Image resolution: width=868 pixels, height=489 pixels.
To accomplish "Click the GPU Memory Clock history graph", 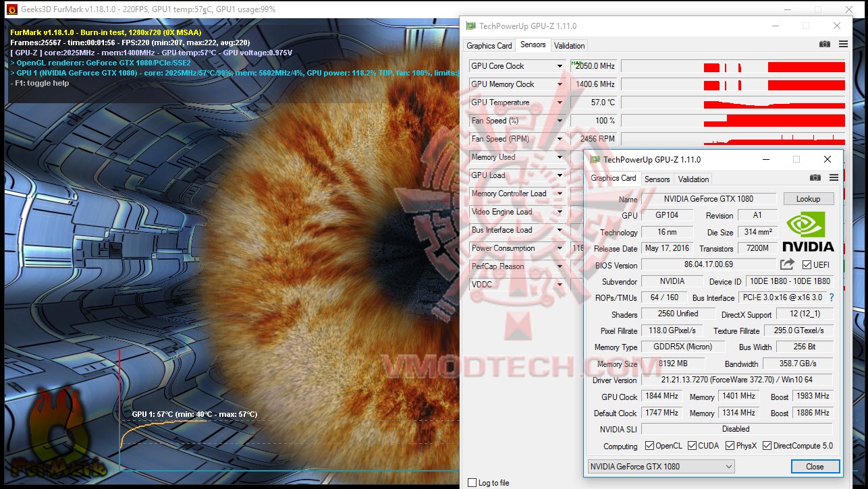I will click(x=733, y=84).
